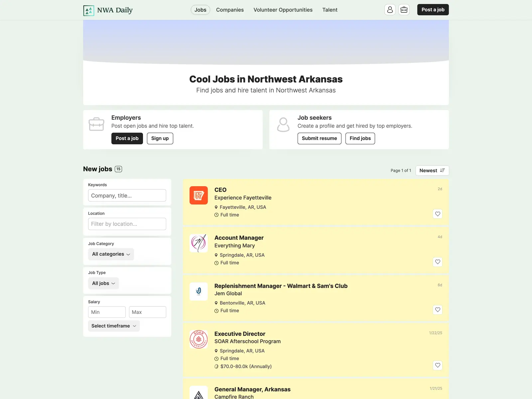The width and height of the screenshot is (532, 399).
Task: Click the Campfire Ranch company logo
Action: pos(199,393)
